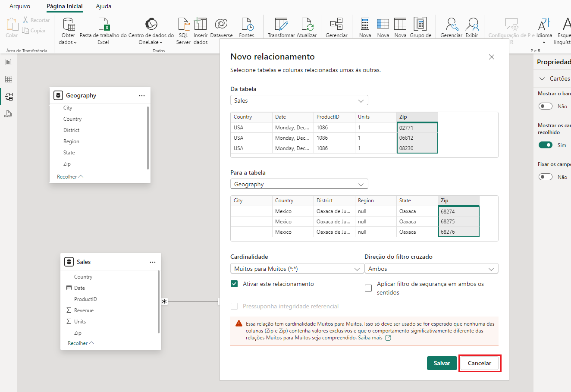
Task: Click the Atualizar refresh icon
Action: pos(307,25)
